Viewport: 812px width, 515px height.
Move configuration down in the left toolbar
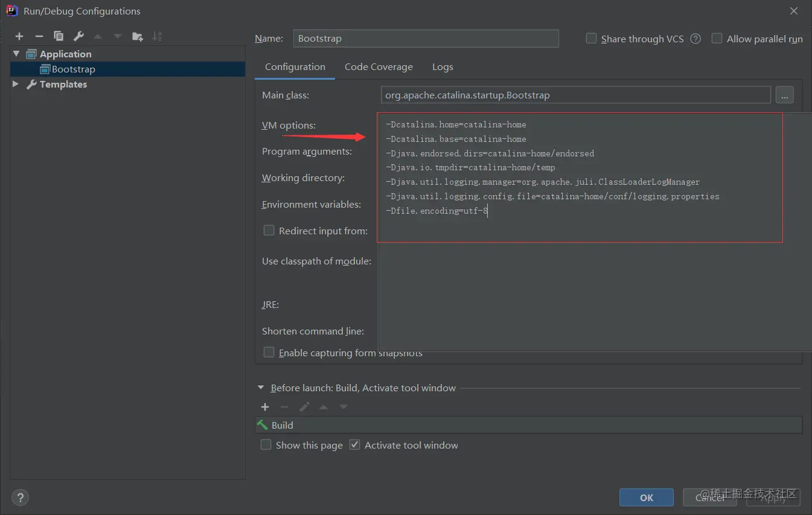coord(118,36)
